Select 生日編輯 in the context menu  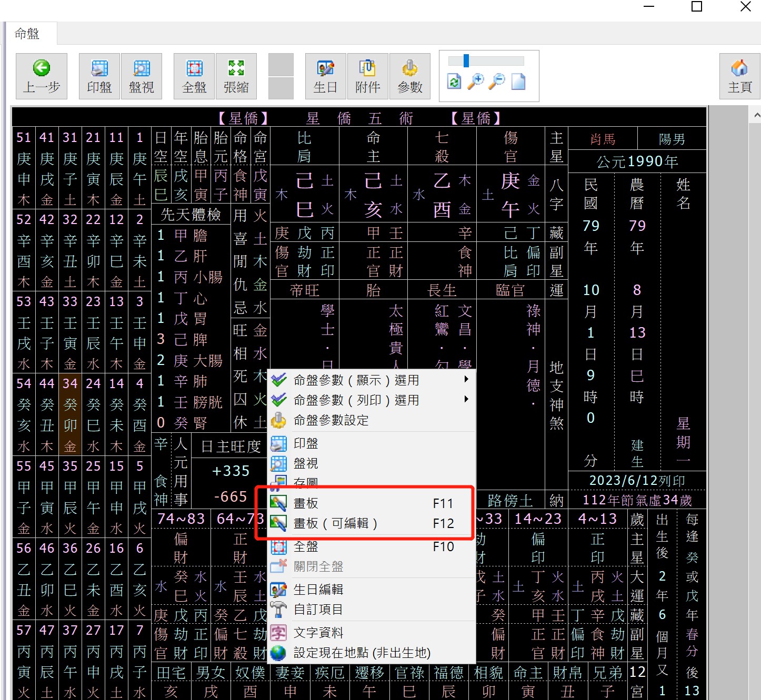318,590
